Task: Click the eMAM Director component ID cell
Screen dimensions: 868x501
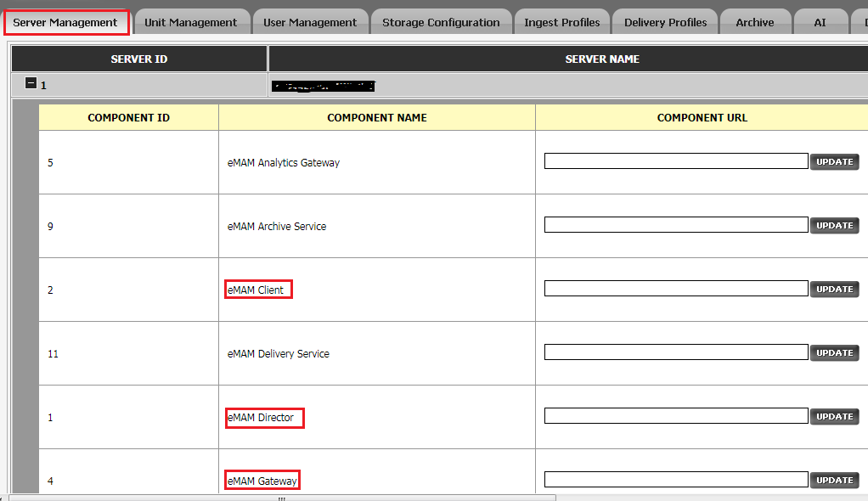Action: tap(128, 417)
